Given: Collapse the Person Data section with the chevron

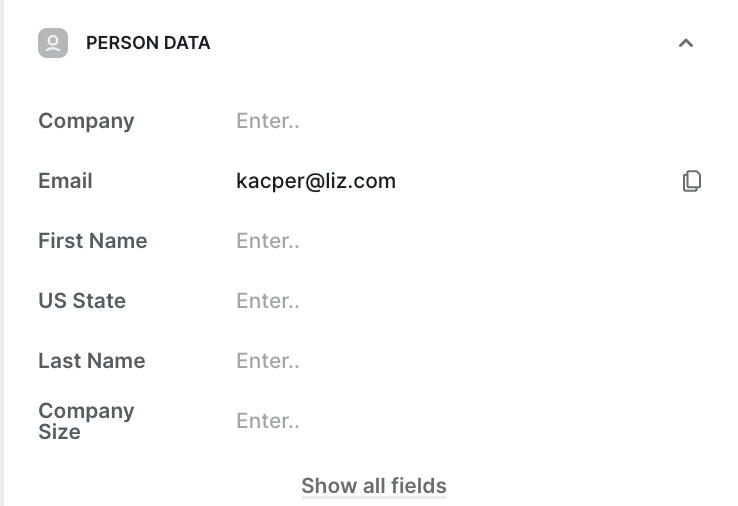Looking at the screenshot, I should pos(686,43).
